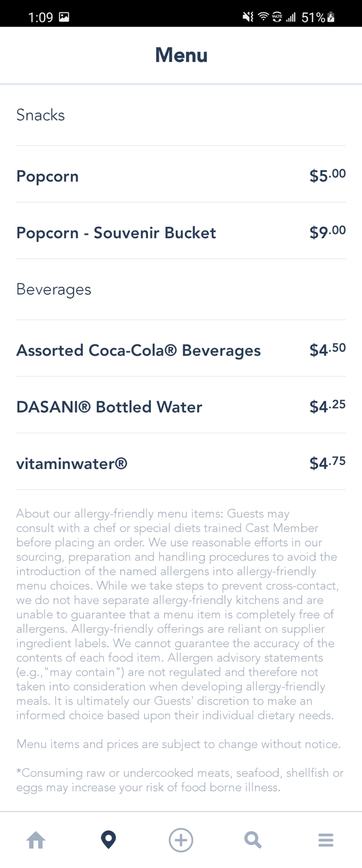The width and height of the screenshot is (362, 868).
Task: Tap the $9.00 souvenir bucket price
Action: coord(327,232)
